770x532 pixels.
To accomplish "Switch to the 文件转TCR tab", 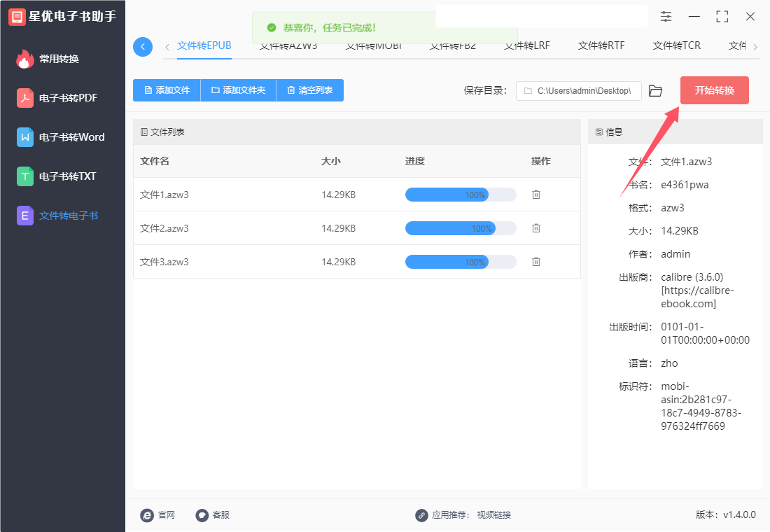I will 676,45.
